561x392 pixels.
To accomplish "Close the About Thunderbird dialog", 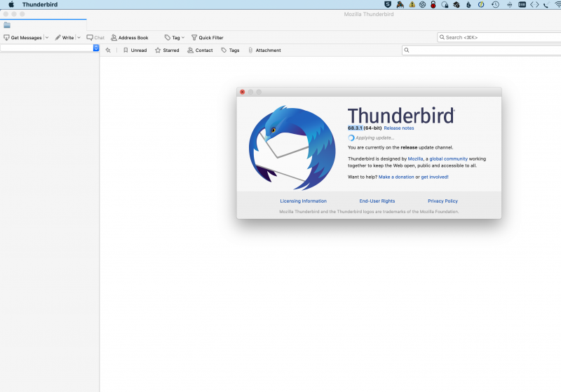I will click(x=242, y=92).
